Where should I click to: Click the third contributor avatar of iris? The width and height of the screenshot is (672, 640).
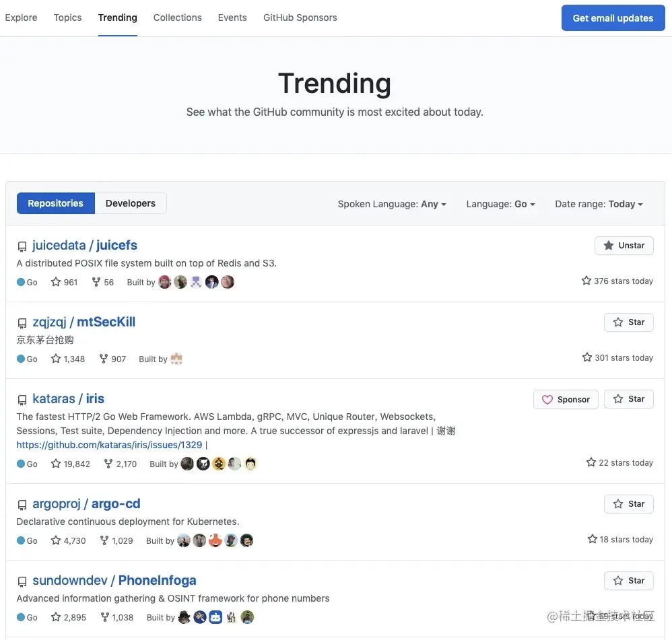[219, 464]
